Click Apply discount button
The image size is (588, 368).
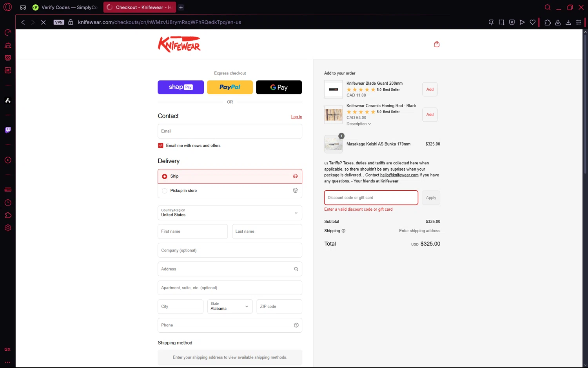[x=431, y=198]
